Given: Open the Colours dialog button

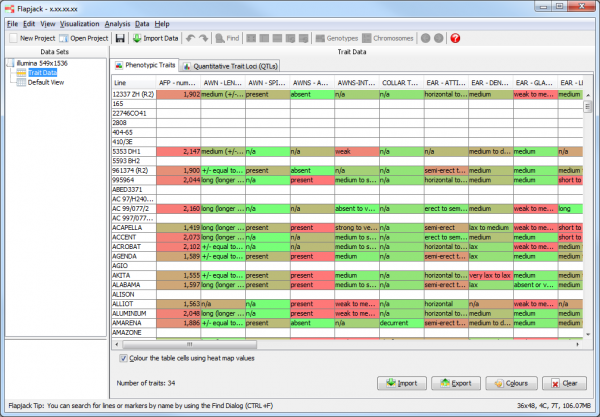Looking at the screenshot, I should 511,383.
